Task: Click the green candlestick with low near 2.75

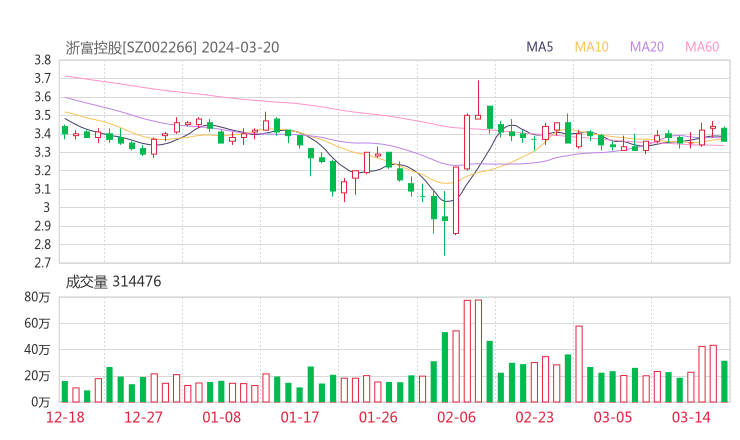Action: [445, 223]
